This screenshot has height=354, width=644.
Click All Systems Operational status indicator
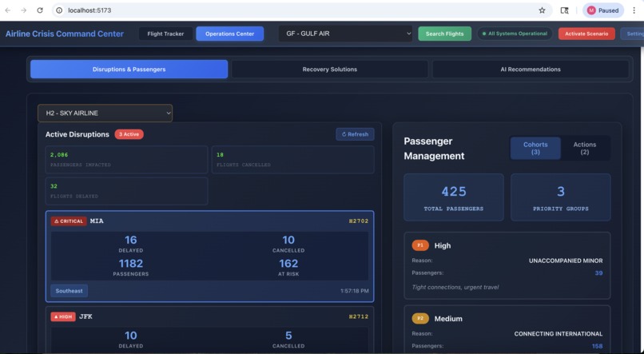pos(515,34)
